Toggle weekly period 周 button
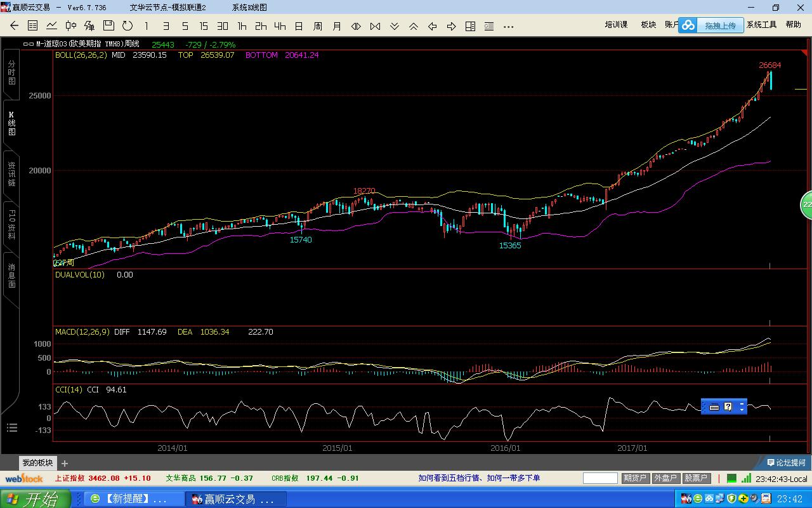This screenshot has height=508, width=812. coord(318,26)
